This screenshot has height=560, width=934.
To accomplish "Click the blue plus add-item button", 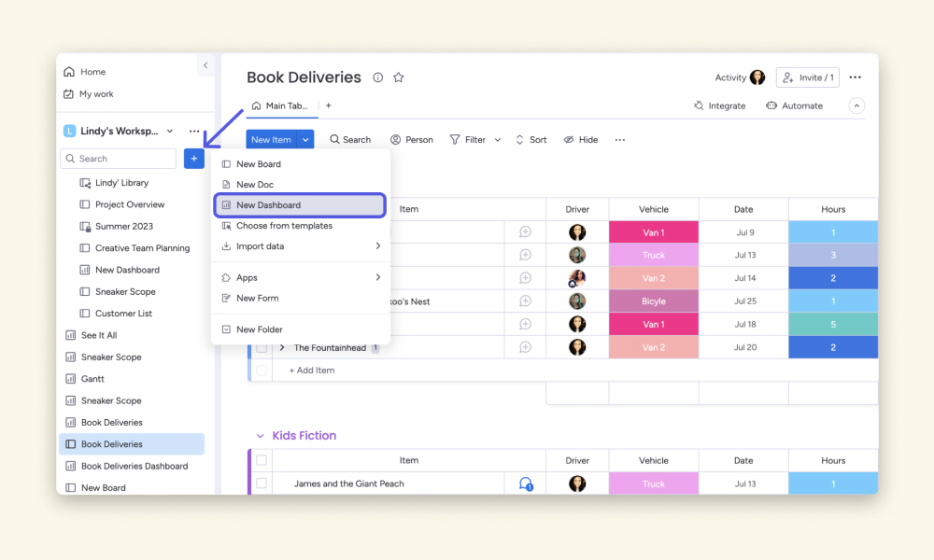I will pos(194,159).
